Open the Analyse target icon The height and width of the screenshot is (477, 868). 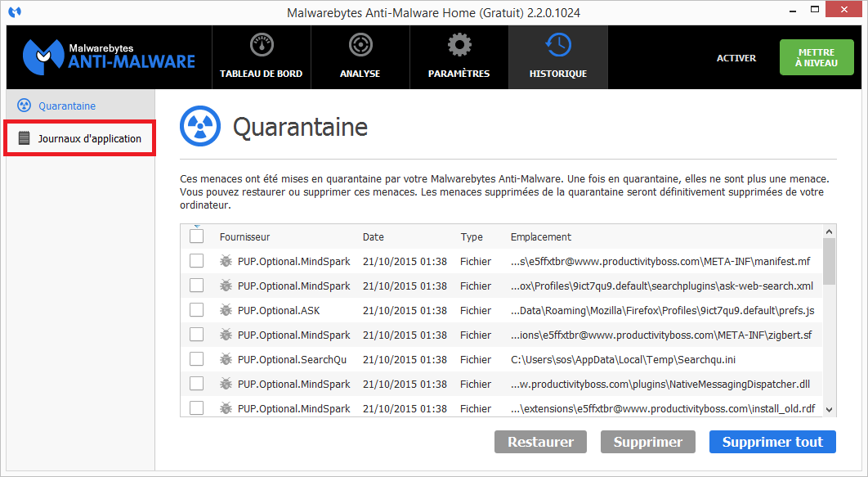[360, 46]
